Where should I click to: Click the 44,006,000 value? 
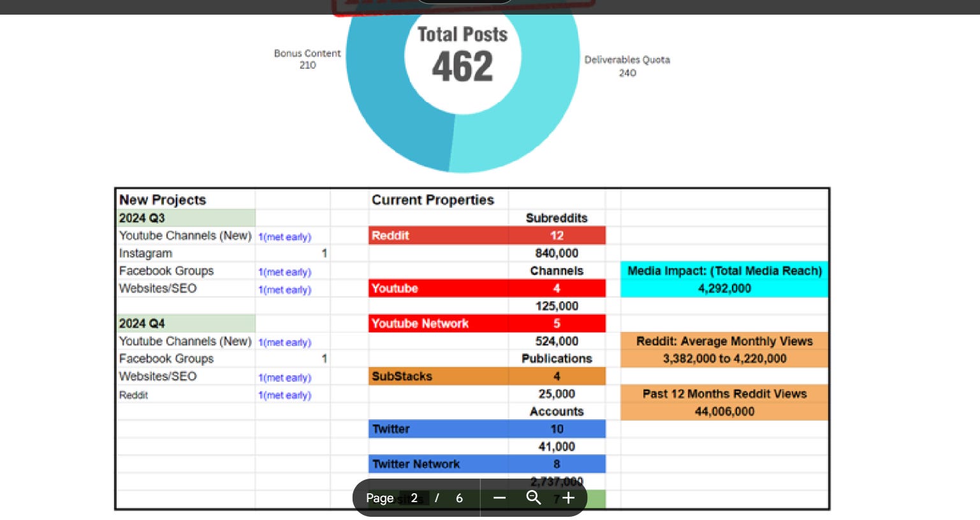tap(724, 412)
